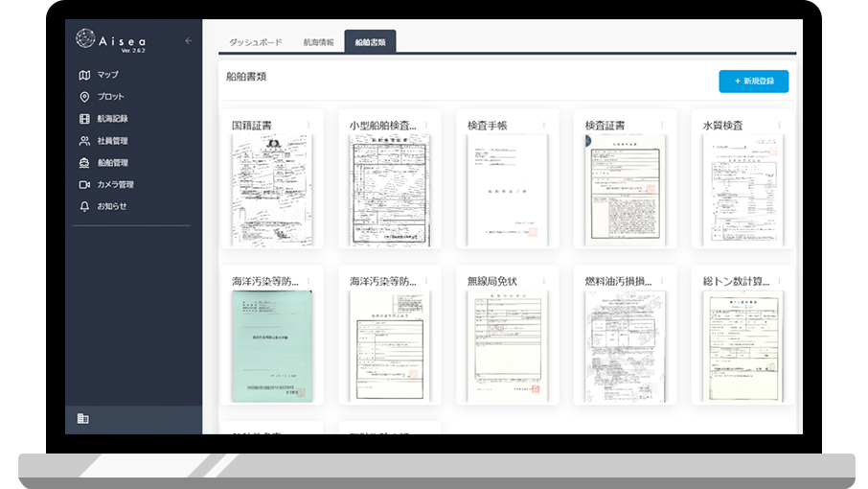The height and width of the screenshot is (489, 868).
Task: Open options menu for 総トン数計算 card
Action: 780,281
